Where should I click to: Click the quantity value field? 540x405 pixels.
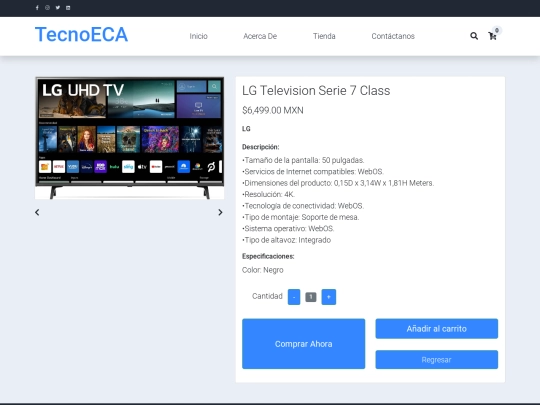[311, 297]
